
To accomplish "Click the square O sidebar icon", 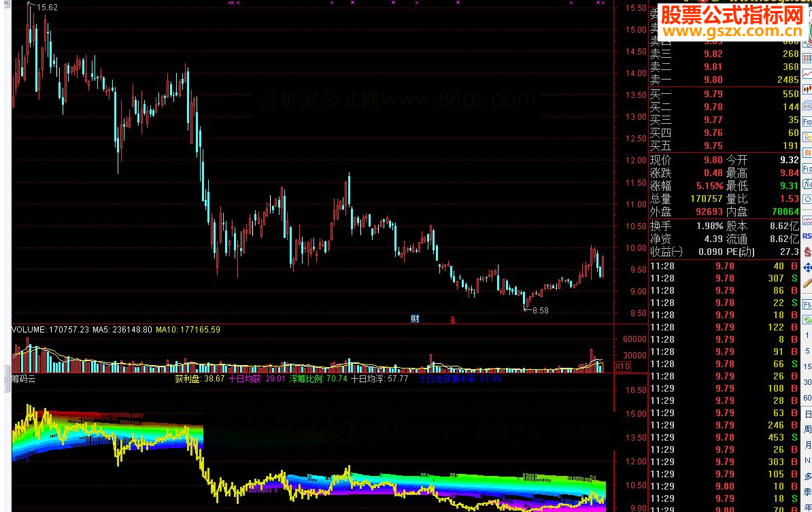I will coord(807,200).
